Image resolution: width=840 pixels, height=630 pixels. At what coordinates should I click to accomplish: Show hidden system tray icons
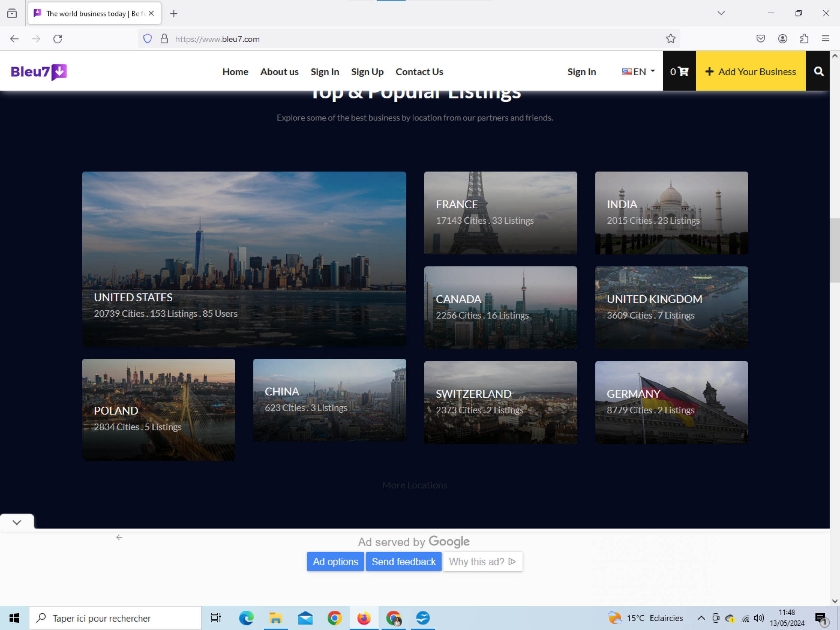click(x=701, y=618)
